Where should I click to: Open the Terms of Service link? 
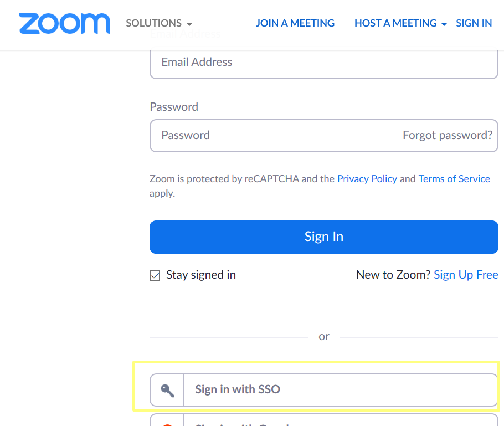454,179
